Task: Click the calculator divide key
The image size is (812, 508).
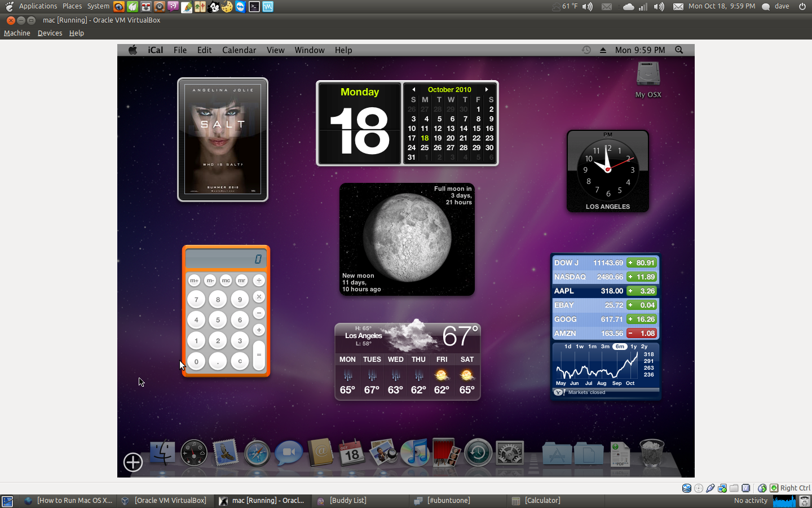Action: click(259, 280)
